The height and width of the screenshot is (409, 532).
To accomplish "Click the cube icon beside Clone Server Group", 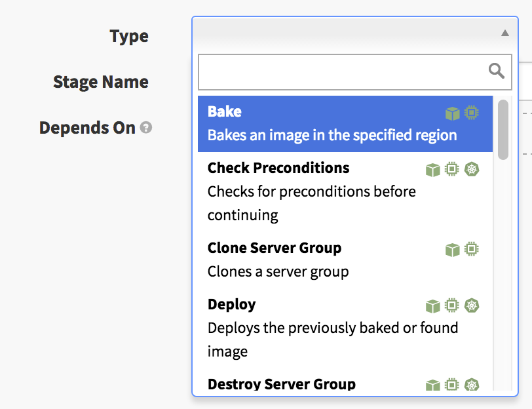I will click(452, 250).
